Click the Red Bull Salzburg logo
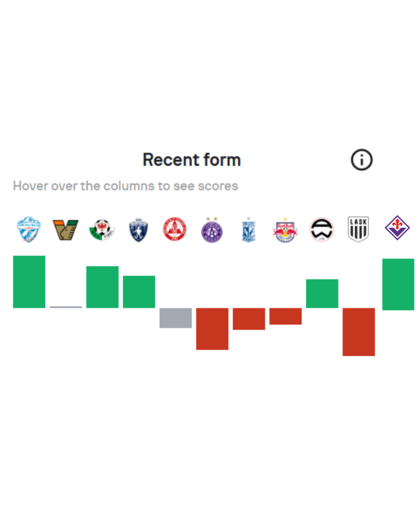 pyautogui.click(x=285, y=230)
